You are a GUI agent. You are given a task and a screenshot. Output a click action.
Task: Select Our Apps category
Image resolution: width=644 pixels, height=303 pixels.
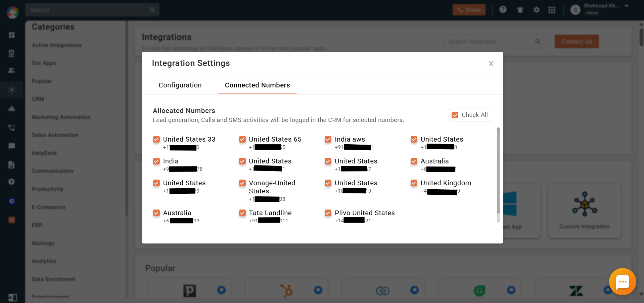tap(44, 63)
